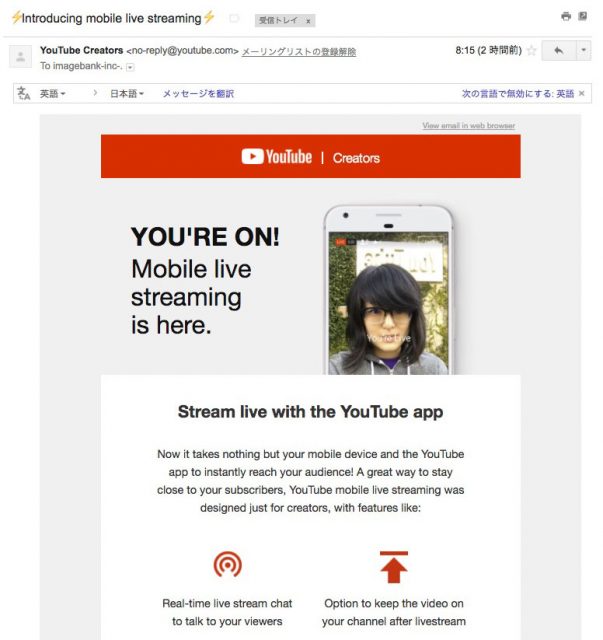Image resolution: width=603 pixels, height=640 pixels.
Task: Click View email in web browser
Action: point(468,126)
